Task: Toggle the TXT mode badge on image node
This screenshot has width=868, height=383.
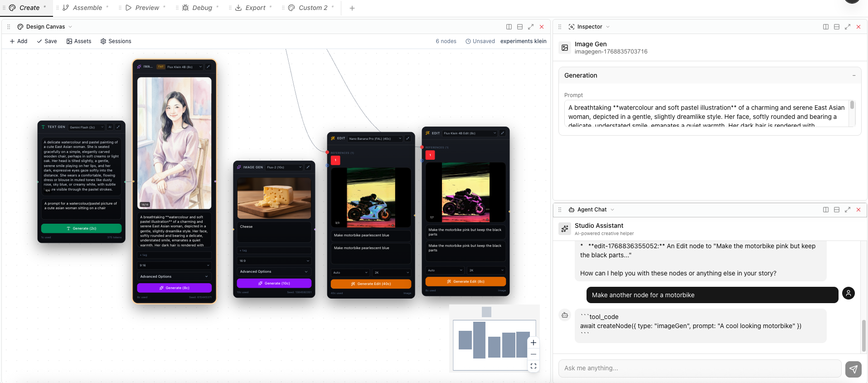Action: point(160,67)
